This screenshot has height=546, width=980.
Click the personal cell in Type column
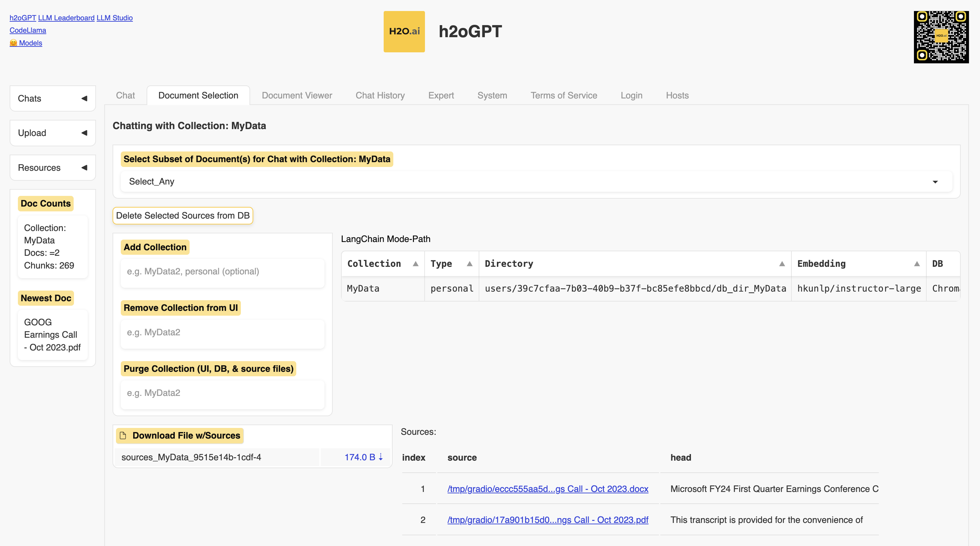(x=451, y=289)
